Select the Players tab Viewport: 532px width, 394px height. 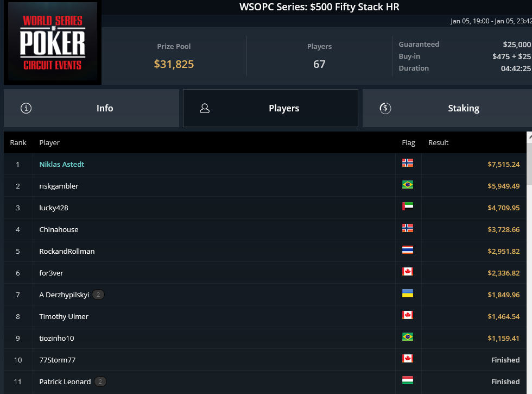click(x=270, y=108)
